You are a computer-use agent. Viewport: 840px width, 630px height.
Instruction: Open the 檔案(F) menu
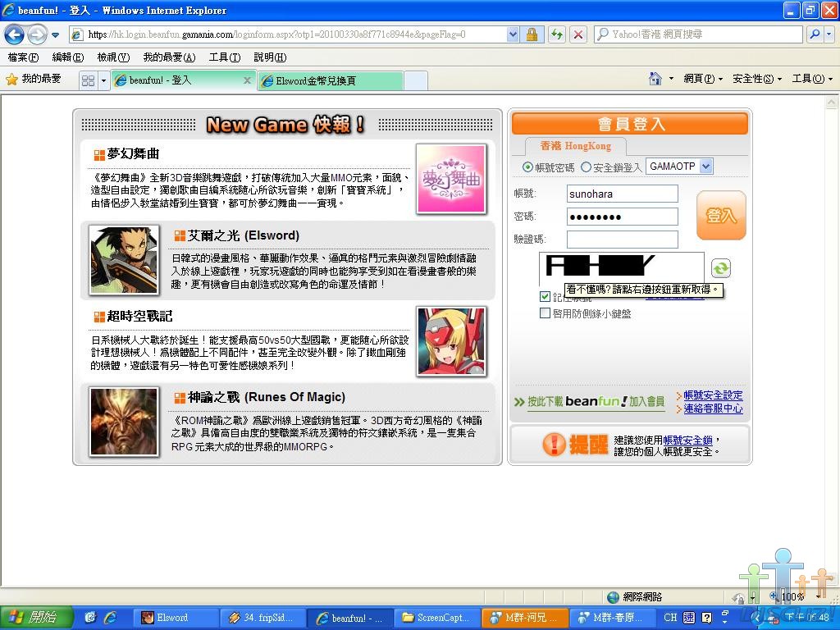click(x=23, y=57)
